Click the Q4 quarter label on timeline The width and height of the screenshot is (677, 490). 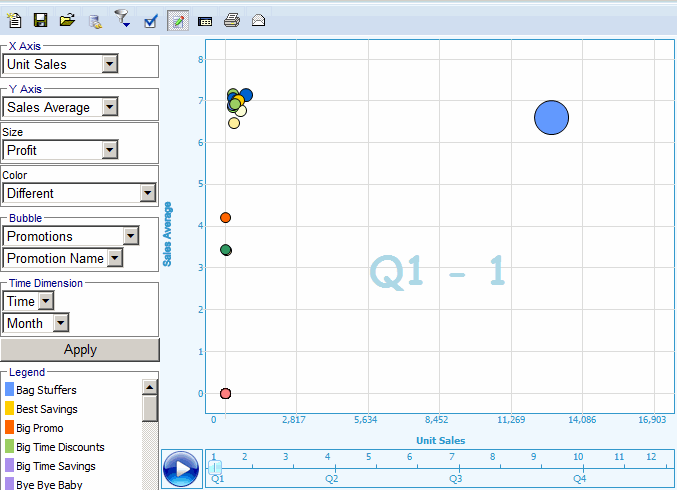point(579,479)
